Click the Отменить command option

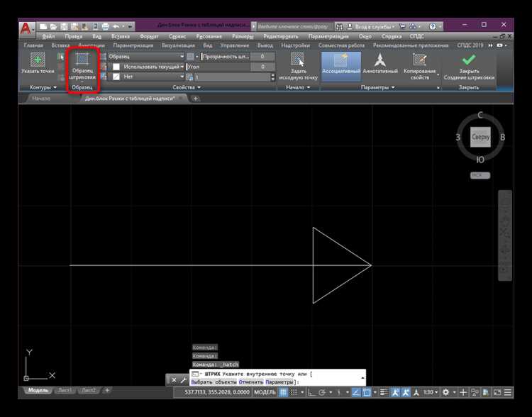coord(250,382)
